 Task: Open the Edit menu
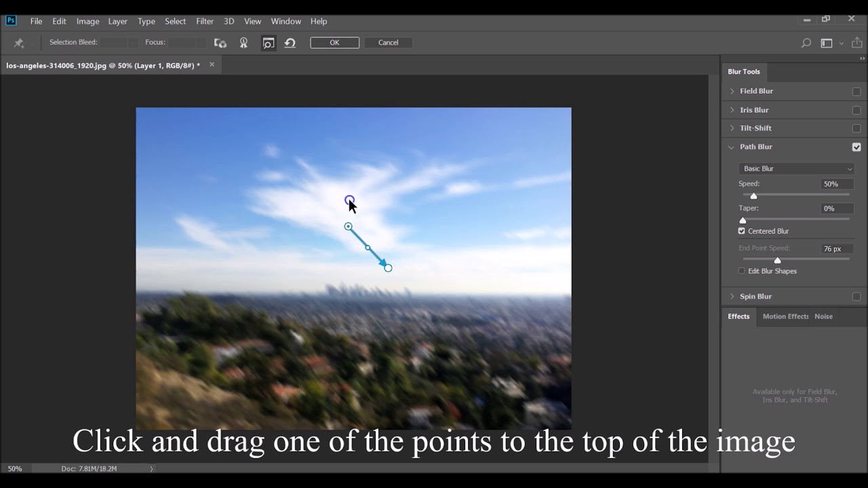59,21
